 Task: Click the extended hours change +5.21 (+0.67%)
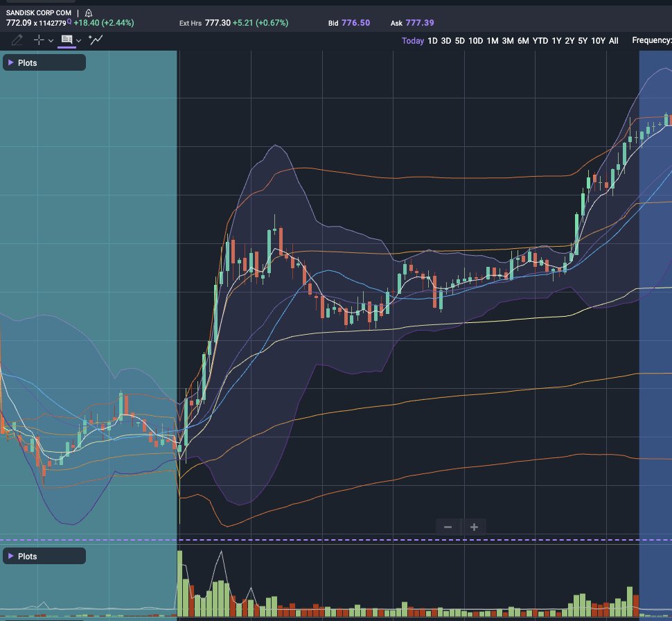(260, 23)
